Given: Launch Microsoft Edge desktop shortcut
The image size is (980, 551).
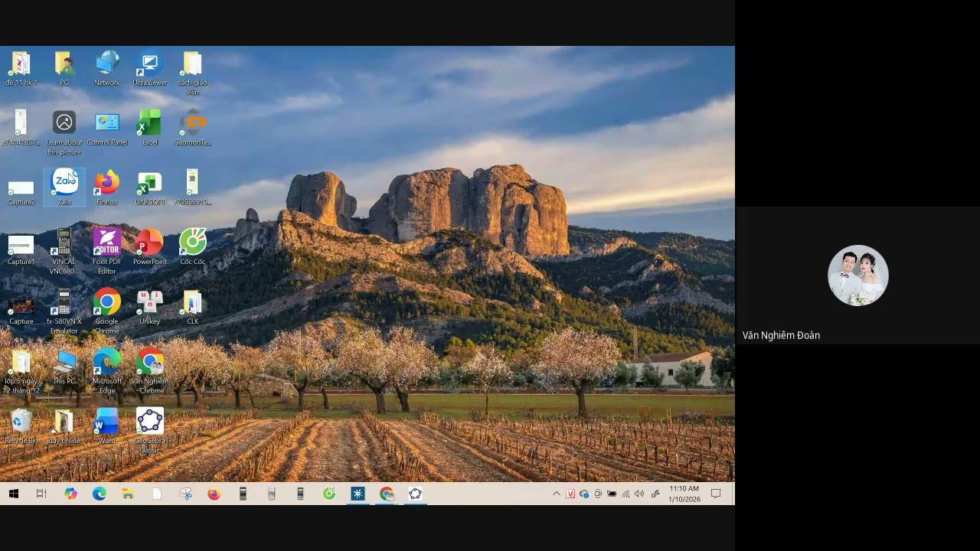Looking at the screenshot, I should (107, 371).
